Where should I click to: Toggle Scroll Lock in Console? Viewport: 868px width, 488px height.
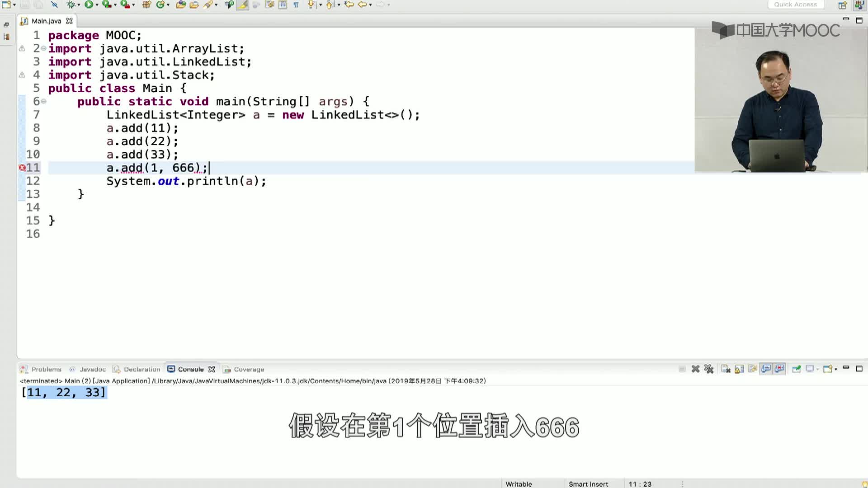click(739, 369)
